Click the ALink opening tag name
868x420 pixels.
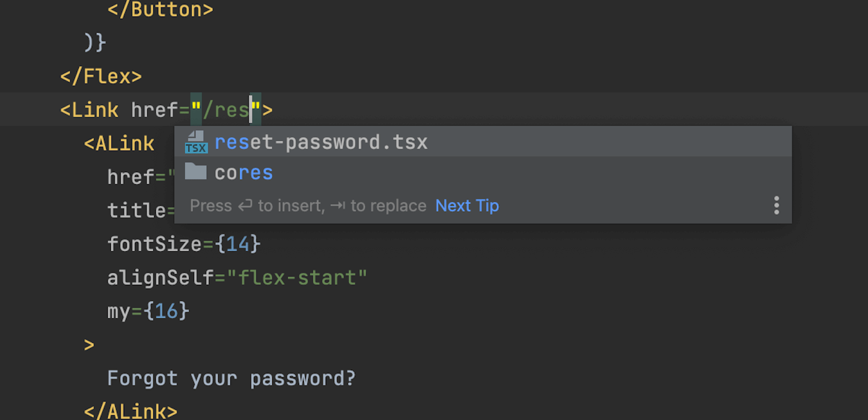click(125, 144)
